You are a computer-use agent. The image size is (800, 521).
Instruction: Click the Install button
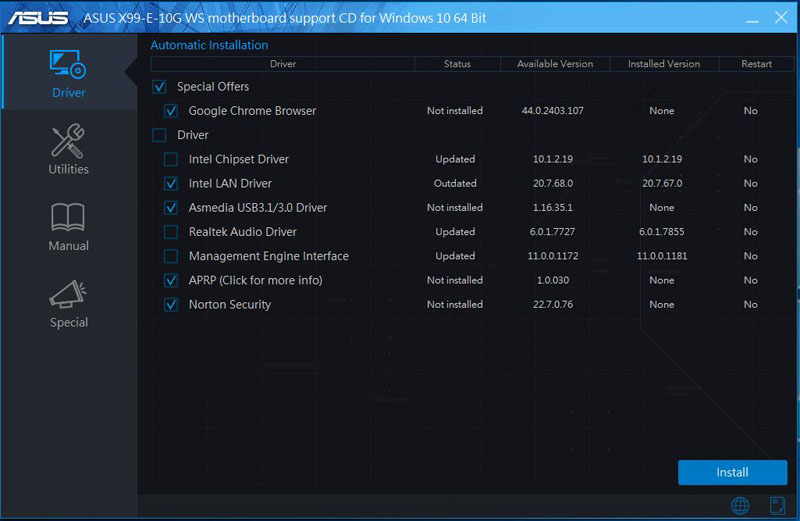click(732, 472)
